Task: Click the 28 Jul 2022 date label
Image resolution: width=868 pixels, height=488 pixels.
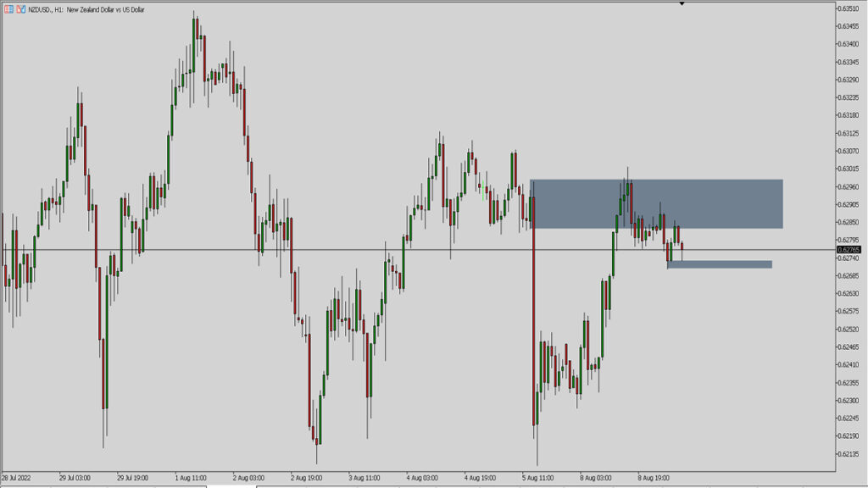Action: coord(17,477)
